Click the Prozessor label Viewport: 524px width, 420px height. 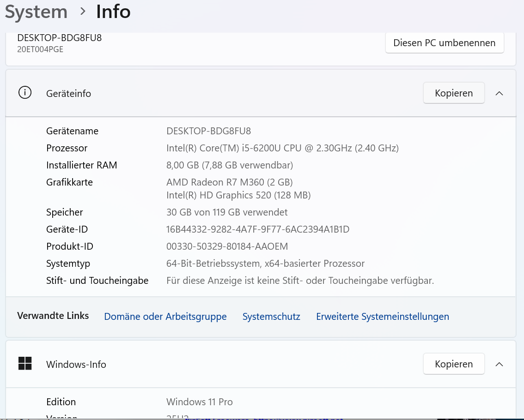(x=67, y=148)
